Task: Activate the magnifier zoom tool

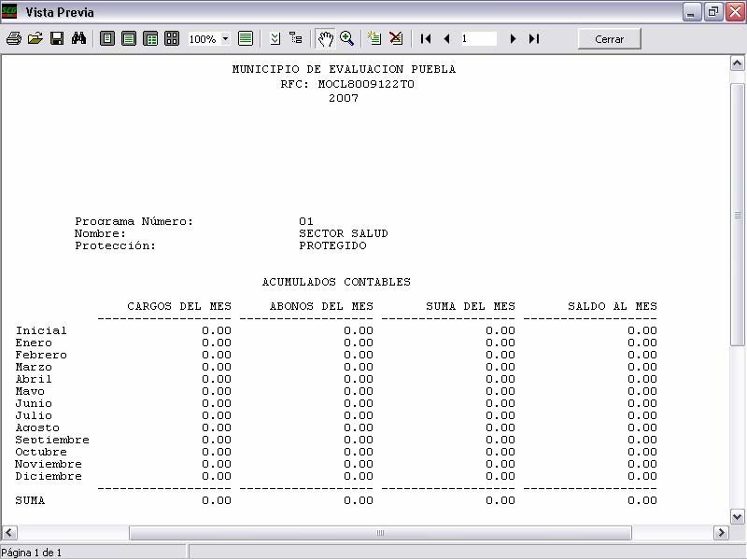Action: pos(346,38)
